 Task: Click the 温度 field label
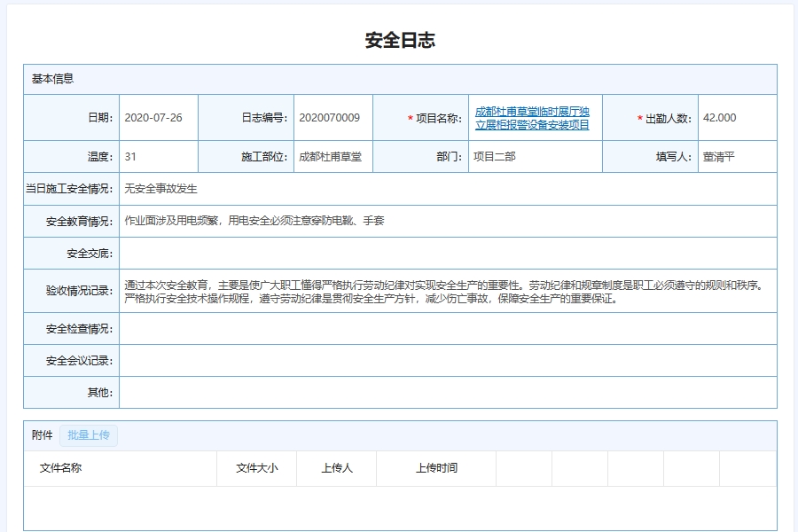click(x=100, y=157)
